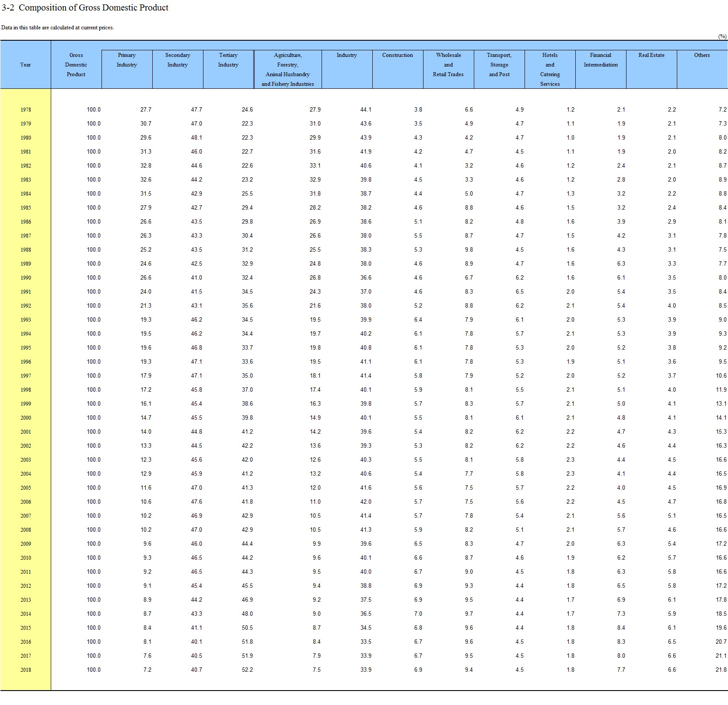Click Agriculture value 16.3 for 1999

[x=315, y=404]
